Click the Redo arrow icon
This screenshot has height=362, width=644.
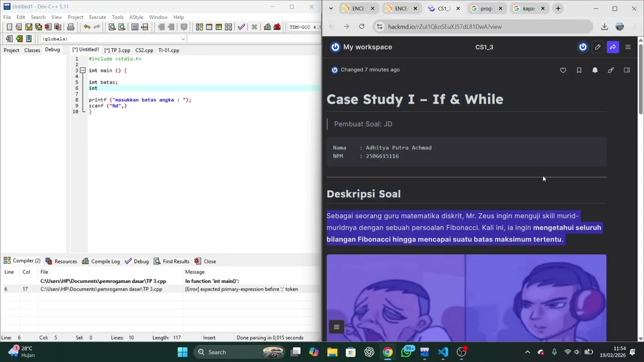click(97, 27)
